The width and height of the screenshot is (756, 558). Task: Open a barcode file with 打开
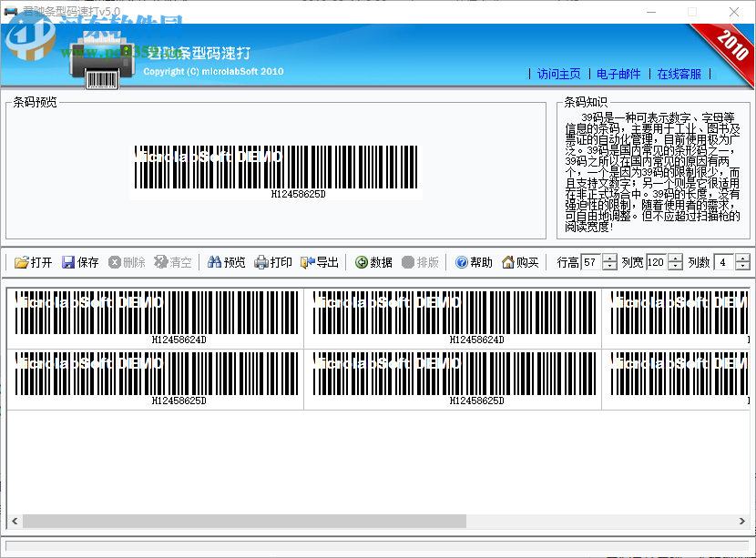(28, 262)
